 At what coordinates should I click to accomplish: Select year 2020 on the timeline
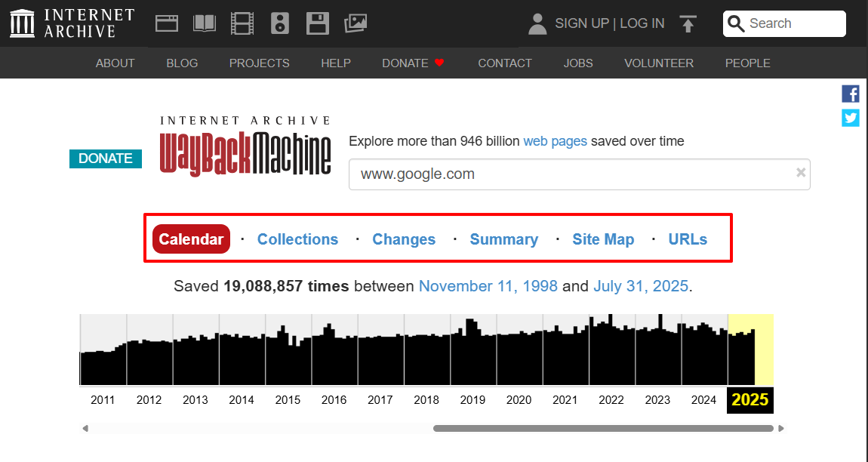519,400
